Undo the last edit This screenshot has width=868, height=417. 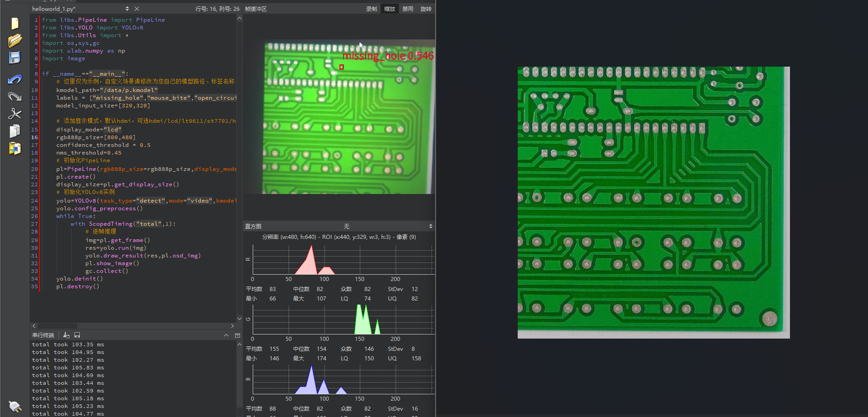click(15, 80)
